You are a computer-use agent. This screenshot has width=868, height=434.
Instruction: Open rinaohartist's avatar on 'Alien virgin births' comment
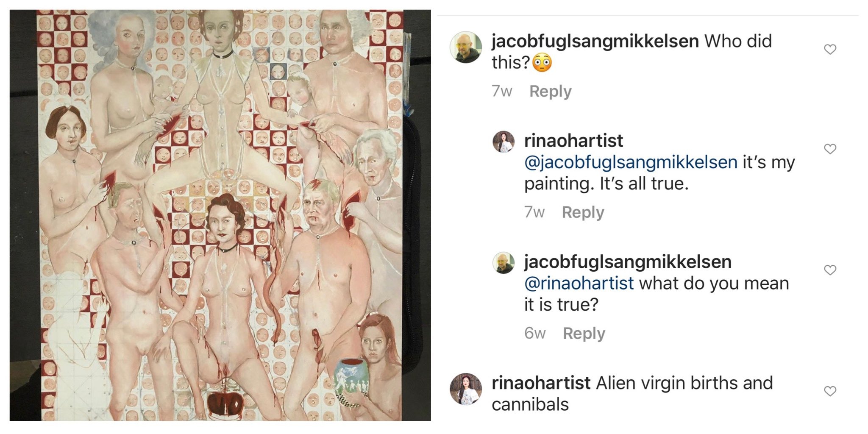coord(465,389)
